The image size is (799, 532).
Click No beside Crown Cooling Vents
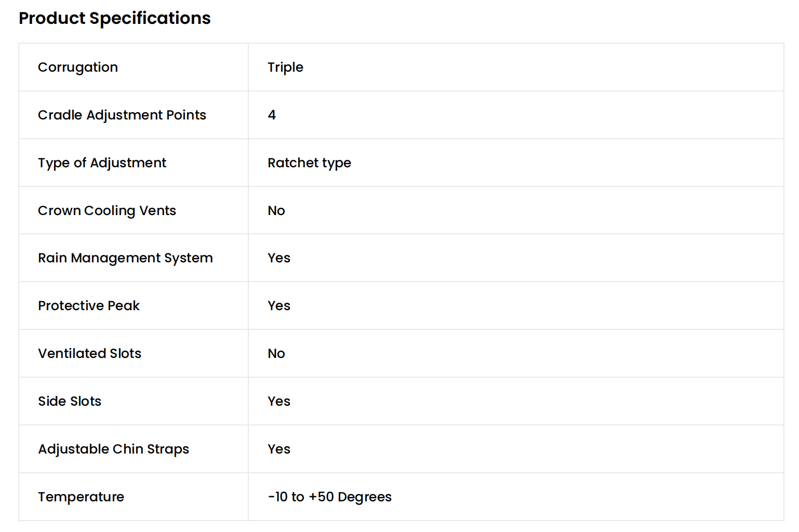276,210
